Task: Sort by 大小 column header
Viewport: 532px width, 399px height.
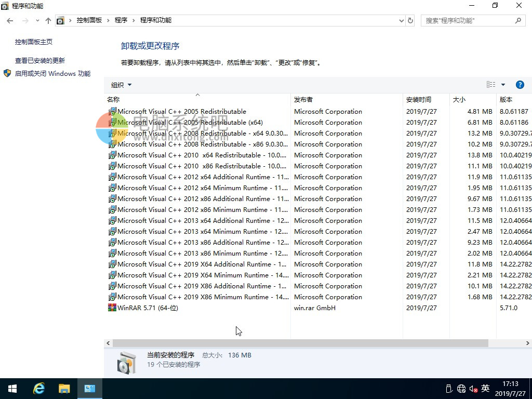Action: click(473, 99)
